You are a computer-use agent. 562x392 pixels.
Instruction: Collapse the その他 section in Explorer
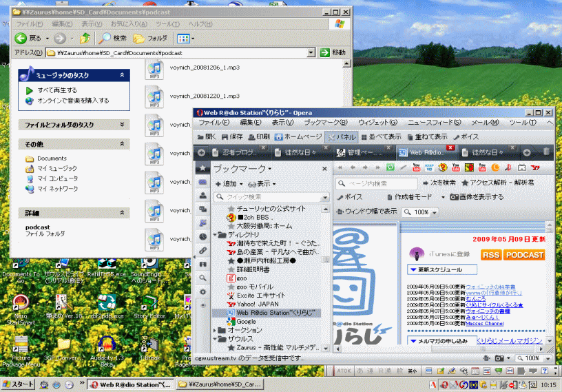(122, 144)
